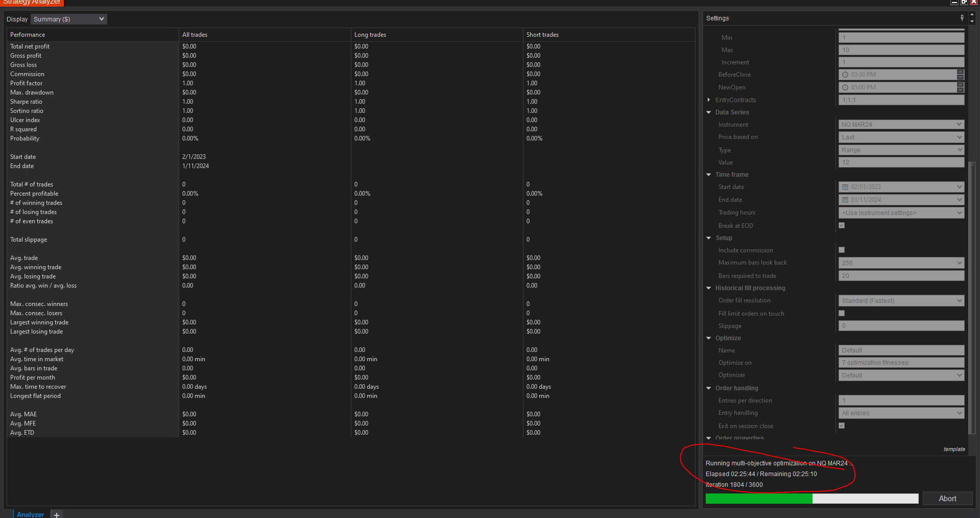The width and height of the screenshot is (980, 518).
Task: Click the All trades column header
Action: pyautogui.click(x=265, y=35)
